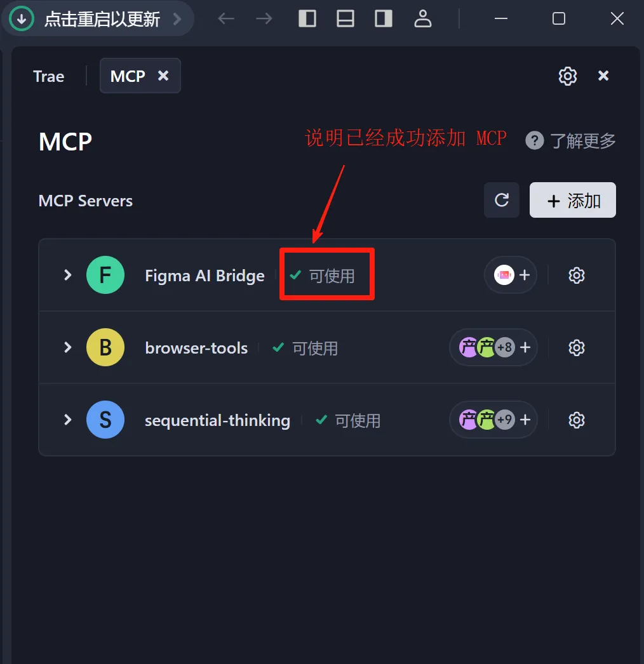Add agent to browser-tools via plus

[525, 347]
